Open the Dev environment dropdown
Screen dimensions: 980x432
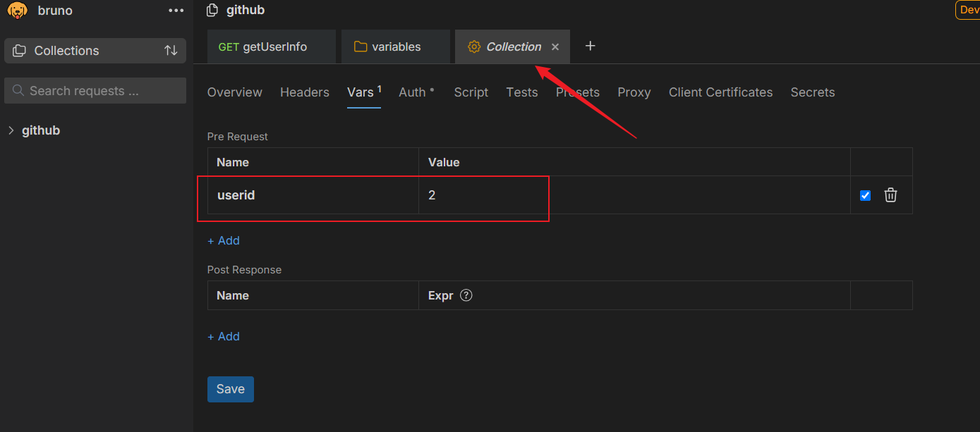click(967, 10)
